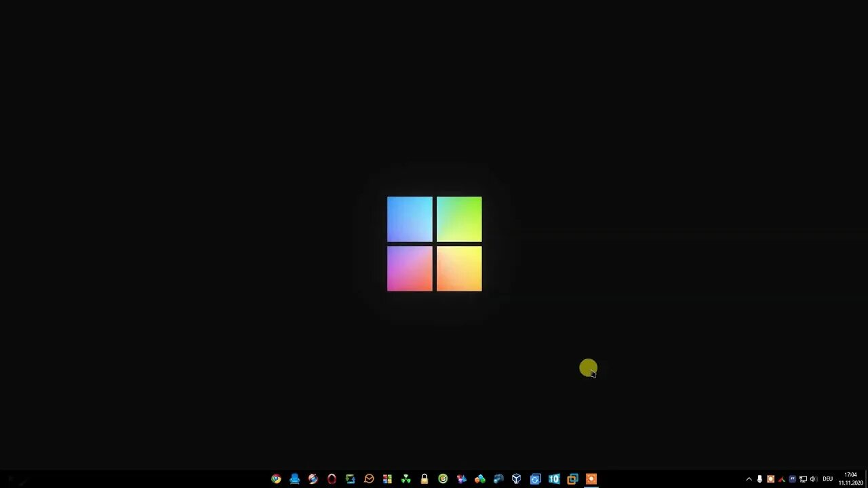The image size is (868, 488).
Task: Open the green circular target taskbar icon
Action: coord(443,479)
